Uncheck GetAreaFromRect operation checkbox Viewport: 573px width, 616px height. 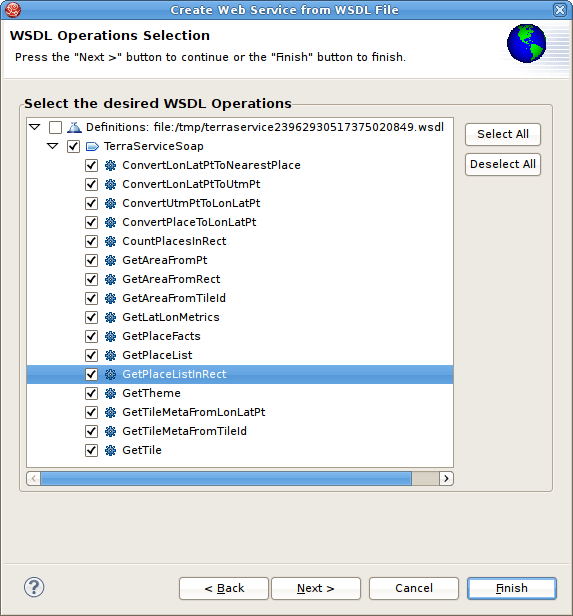(92, 279)
